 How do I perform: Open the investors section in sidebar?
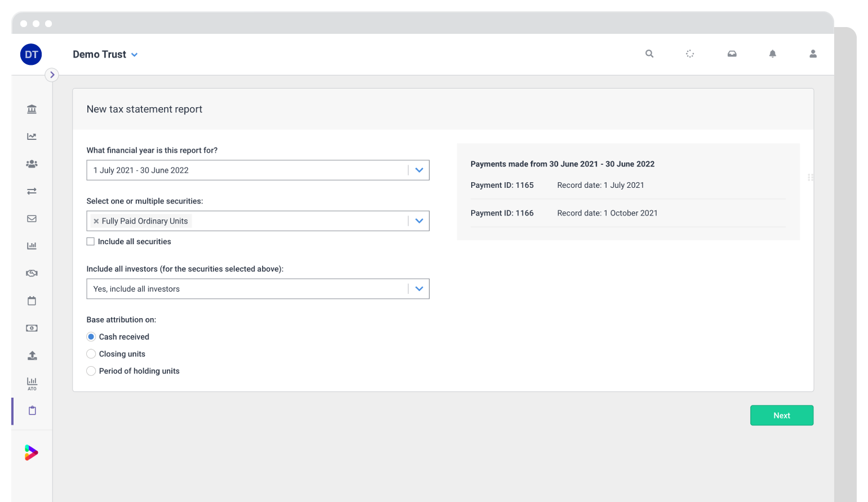32,164
